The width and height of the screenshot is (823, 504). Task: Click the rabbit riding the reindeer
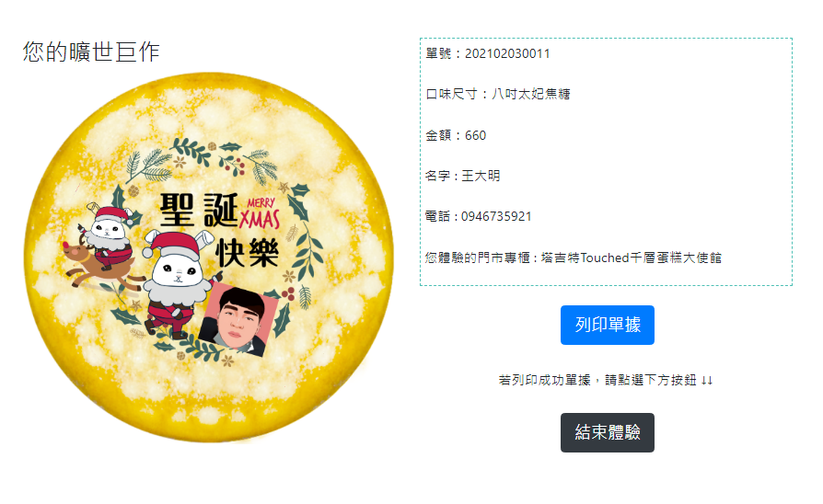click(102, 245)
